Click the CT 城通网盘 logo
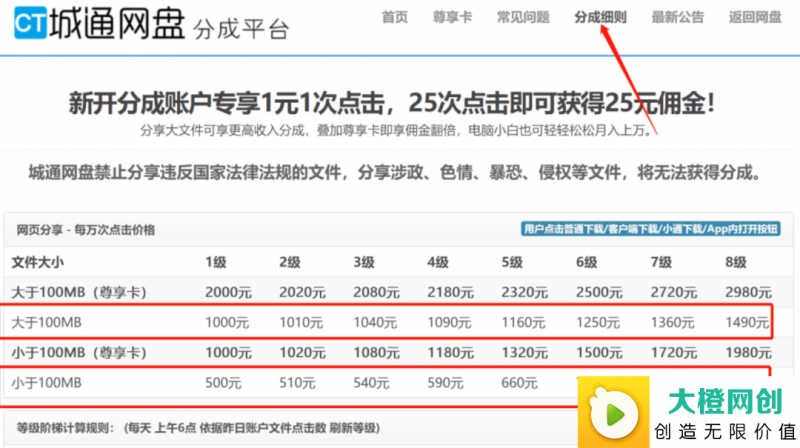Image resolution: width=800 pixels, height=448 pixels. tap(99, 23)
